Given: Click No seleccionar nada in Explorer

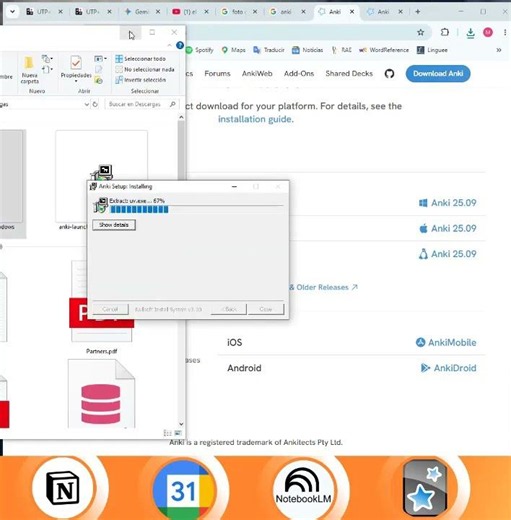Looking at the screenshot, I should pos(145,69).
